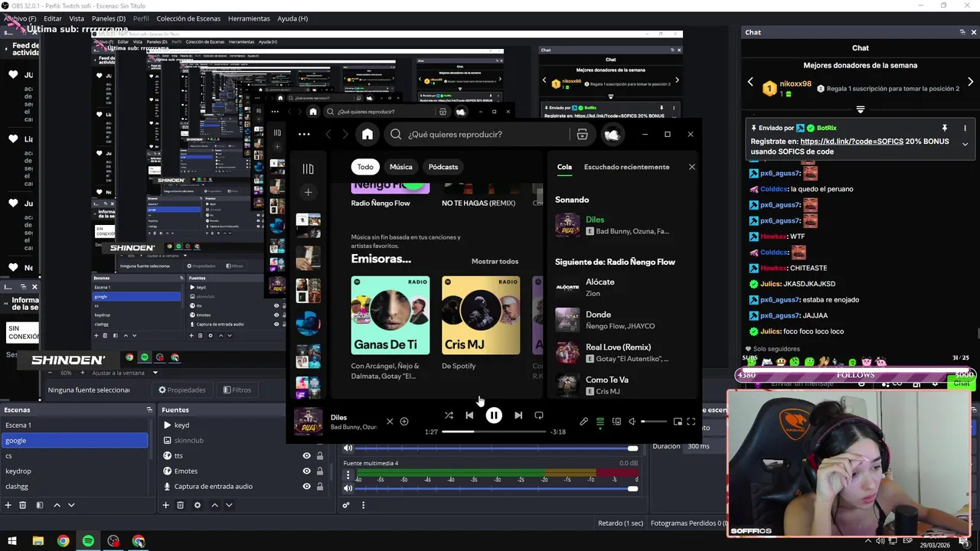This screenshot has height=551, width=980.
Task: Move the selected scene down
Action: (71, 505)
